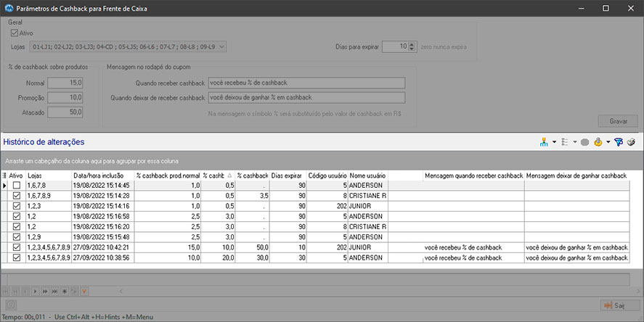Viewport: 644px width, 322px height.
Task: Open the Lojas dropdown list
Action: [221, 46]
